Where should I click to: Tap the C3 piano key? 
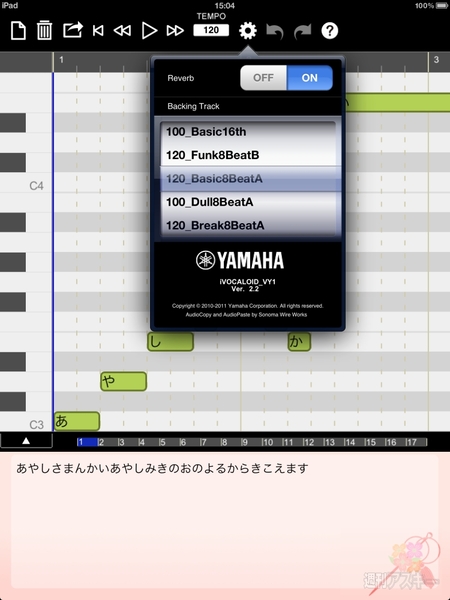[x=26, y=421]
